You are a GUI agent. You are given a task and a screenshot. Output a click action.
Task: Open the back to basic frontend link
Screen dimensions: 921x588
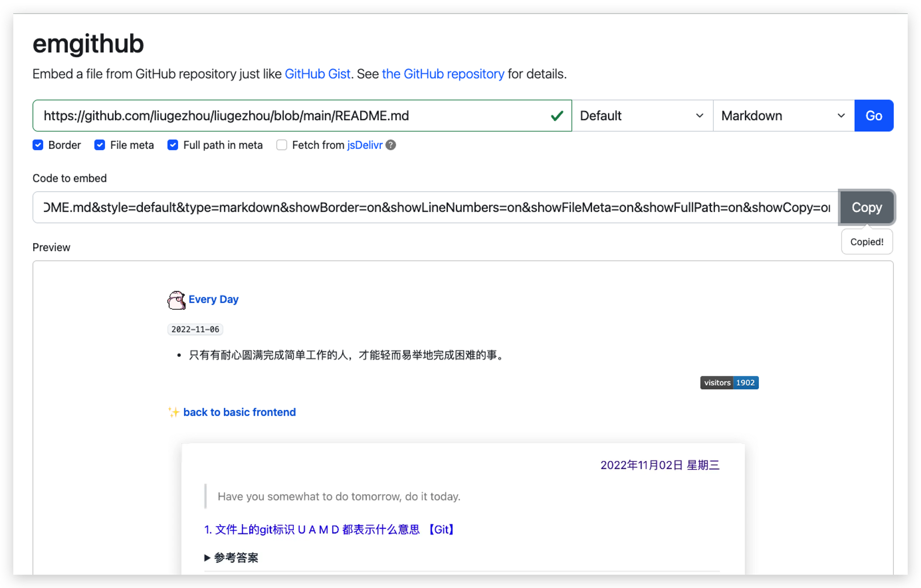tap(239, 412)
